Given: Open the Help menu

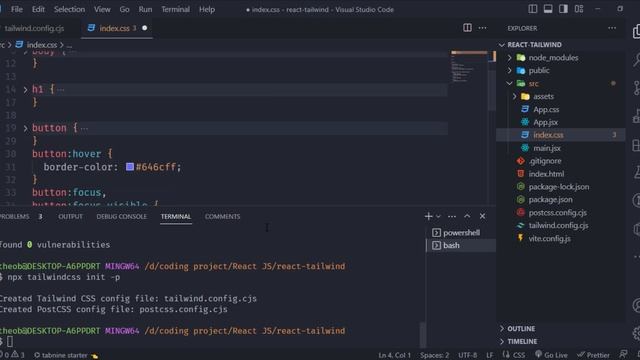Looking at the screenshot, I should click(207, 9).
